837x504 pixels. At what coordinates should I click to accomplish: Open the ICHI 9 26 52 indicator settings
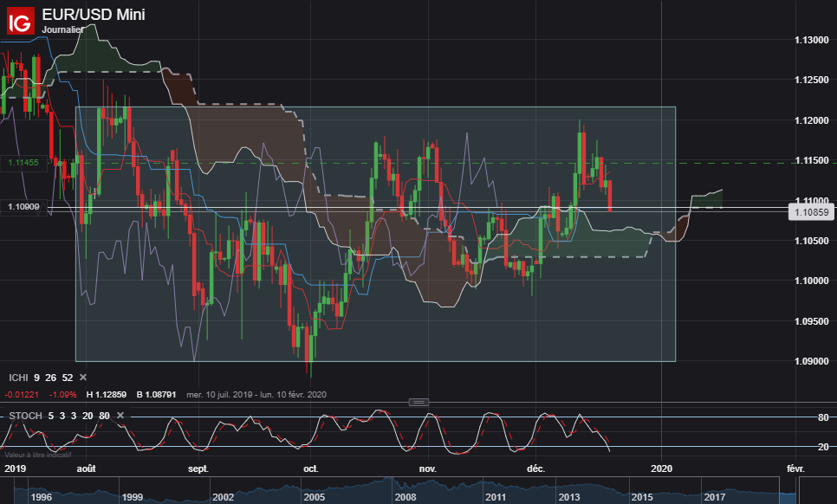41,378
